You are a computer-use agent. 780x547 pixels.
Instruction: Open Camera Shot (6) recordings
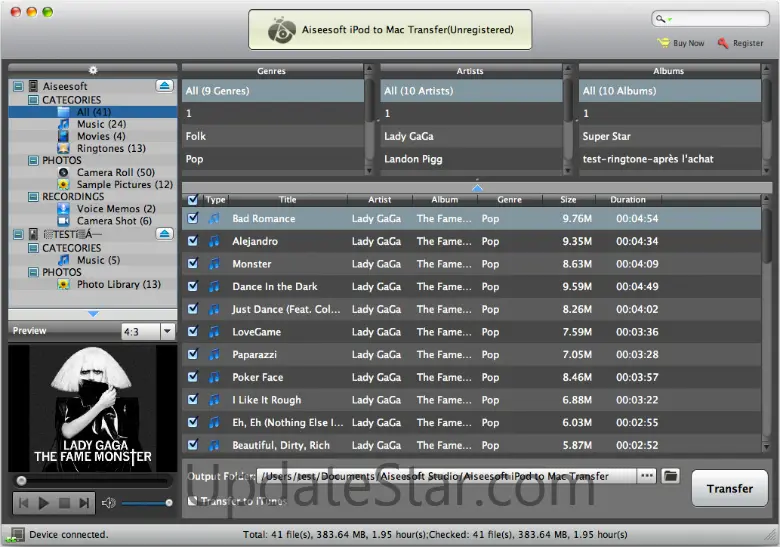114,221
